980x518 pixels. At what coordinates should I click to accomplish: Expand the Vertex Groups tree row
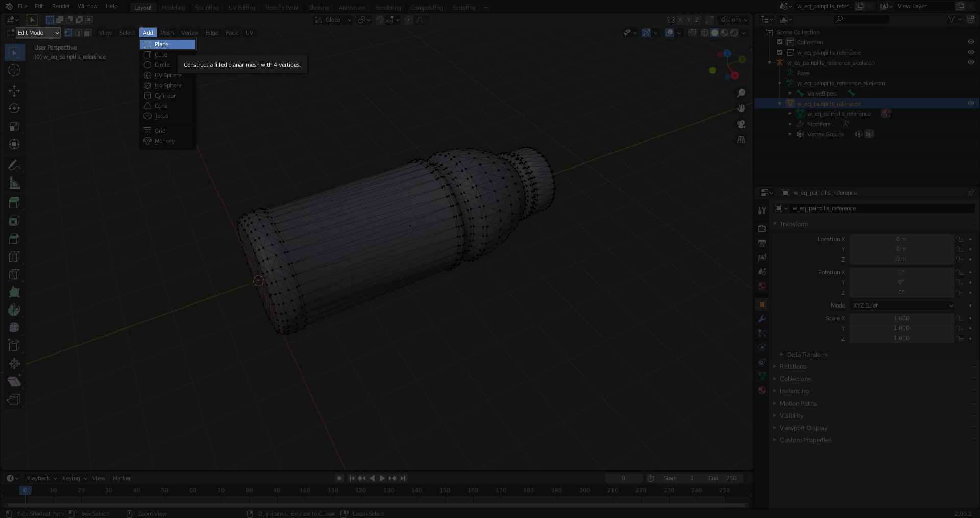[x=790, y=134]
